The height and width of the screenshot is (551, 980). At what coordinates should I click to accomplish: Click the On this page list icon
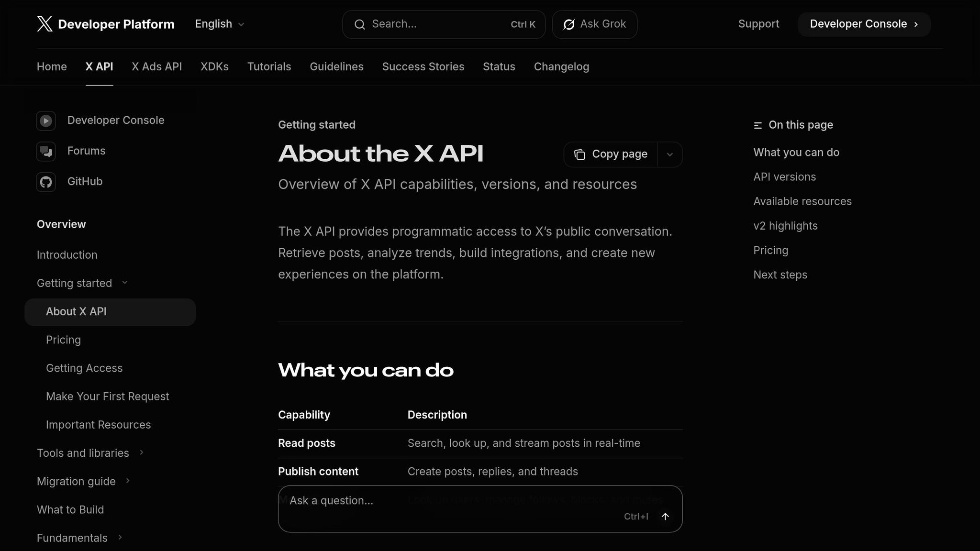(x=757, y=125)
